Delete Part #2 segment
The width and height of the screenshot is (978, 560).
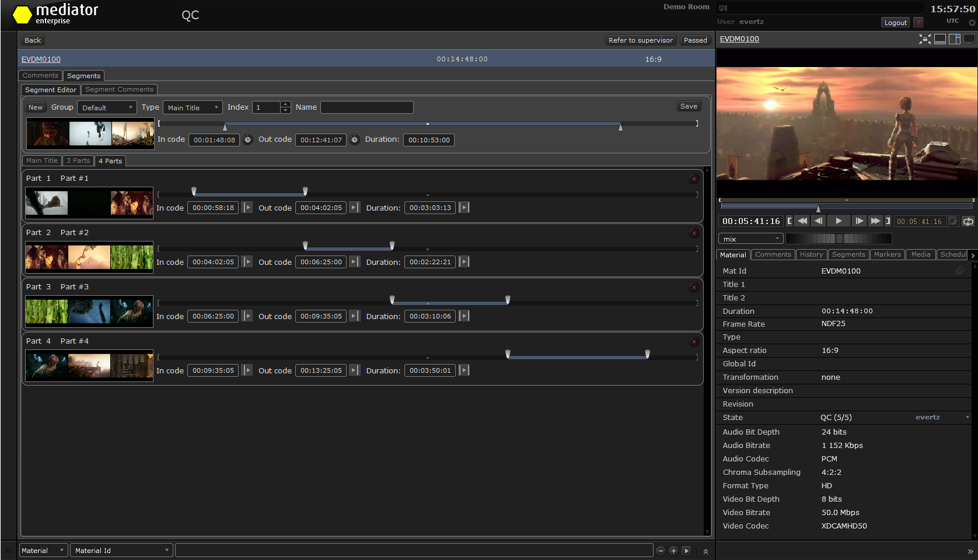click(694, 233)
